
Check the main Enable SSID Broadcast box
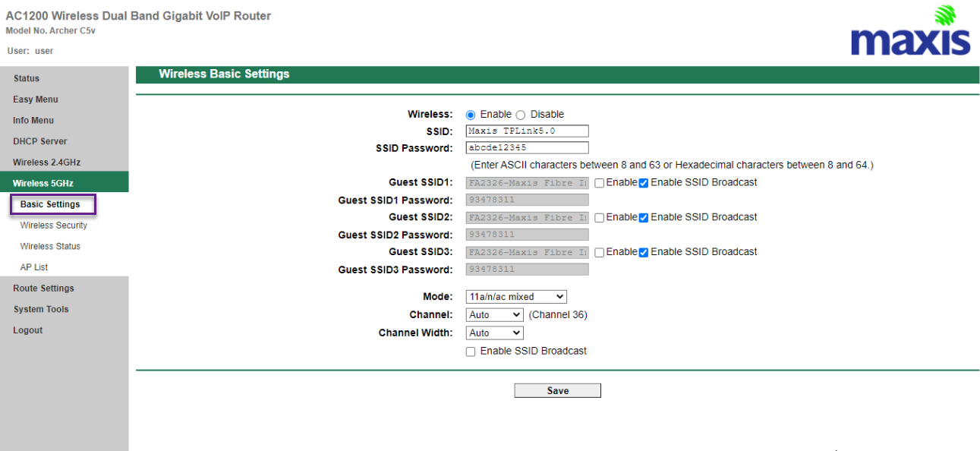tap(471, 352)
